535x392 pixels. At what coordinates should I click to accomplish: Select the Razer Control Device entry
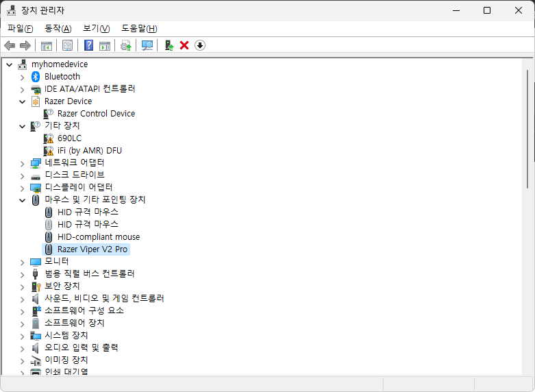pos(96,114)
